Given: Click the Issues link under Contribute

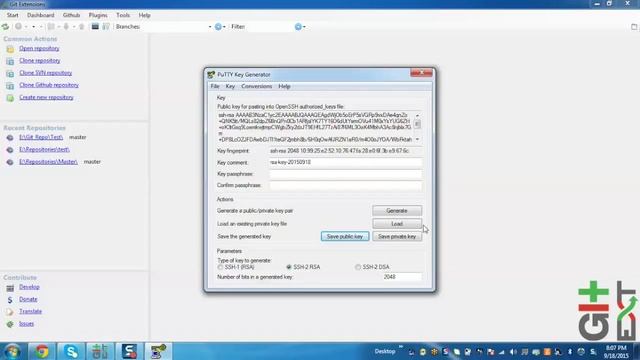Looking at the screenshot, I should coord(27,324).
